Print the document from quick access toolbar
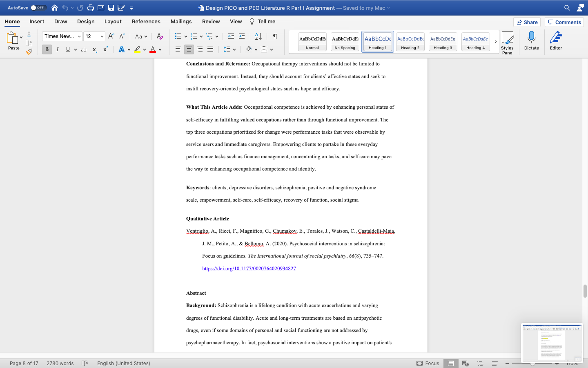 pos(89,7)
